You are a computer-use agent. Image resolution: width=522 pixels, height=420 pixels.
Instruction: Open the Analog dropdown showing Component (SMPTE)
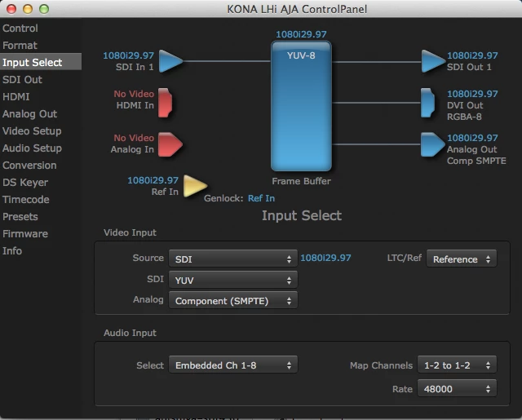coord(233,300)
